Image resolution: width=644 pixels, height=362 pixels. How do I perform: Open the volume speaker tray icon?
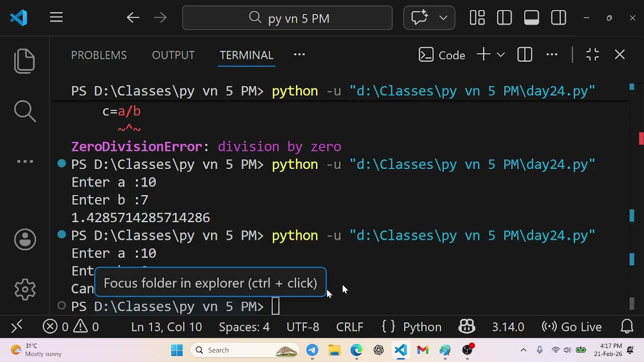[x=568, y=350]
